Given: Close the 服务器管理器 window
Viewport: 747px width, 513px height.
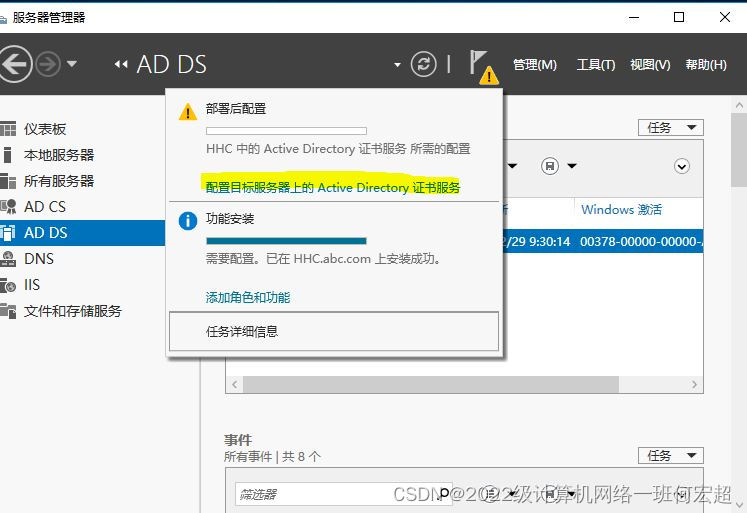Looking at the screenshot, I should (x=725, y=17).
